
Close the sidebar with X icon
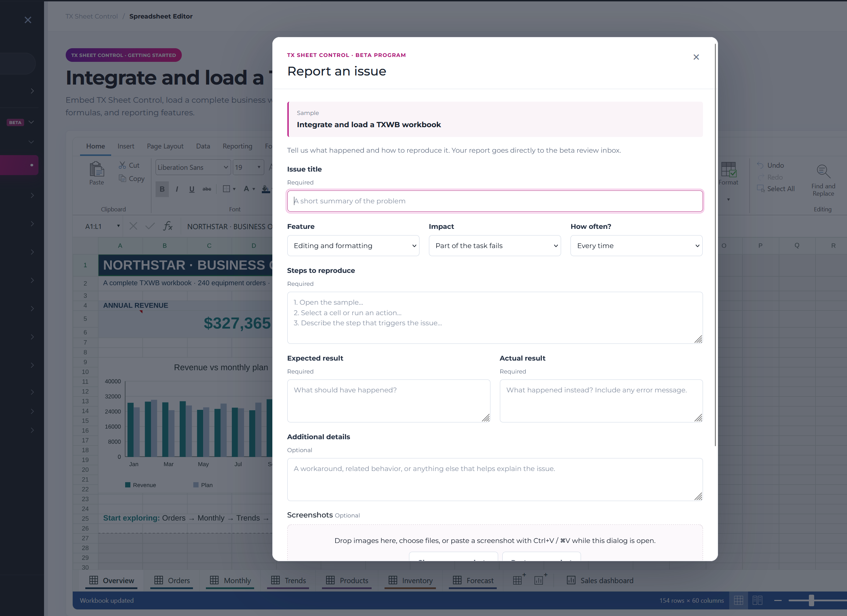pyautogui.click(x=28, y=20)
